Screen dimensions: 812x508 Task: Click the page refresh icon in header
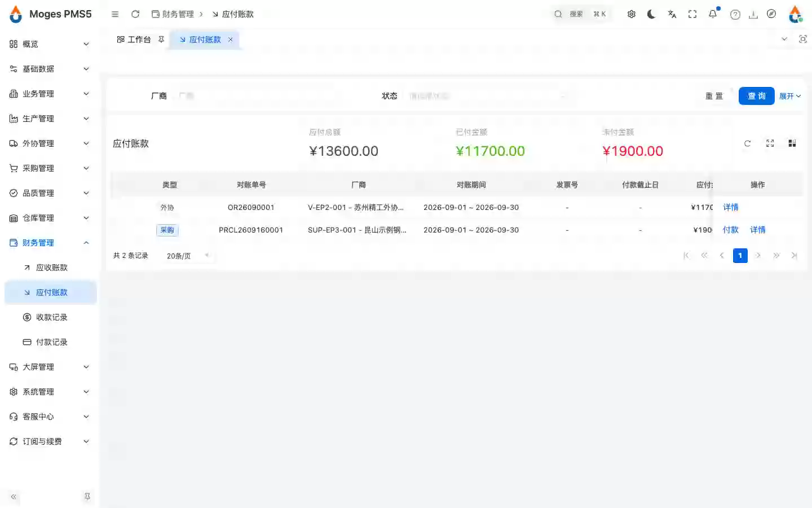click(135, 14)
